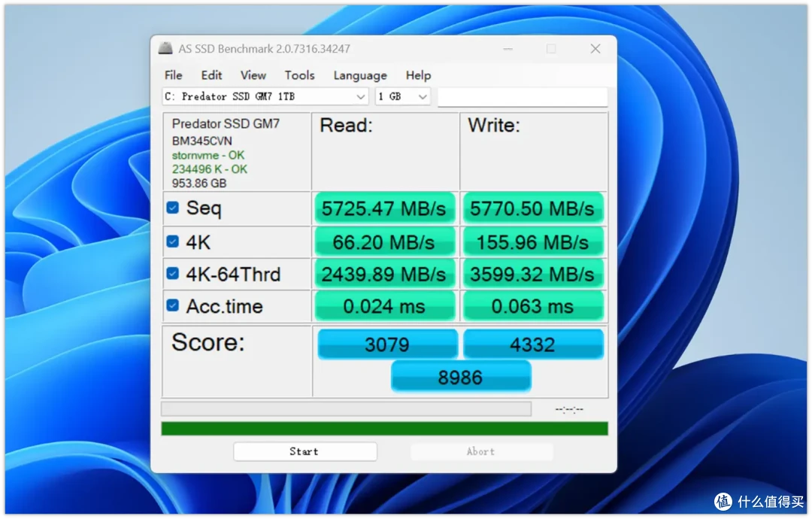Open the Help menu
The width and height of the screenshot is (812, 519).
[x=418, y=75]
